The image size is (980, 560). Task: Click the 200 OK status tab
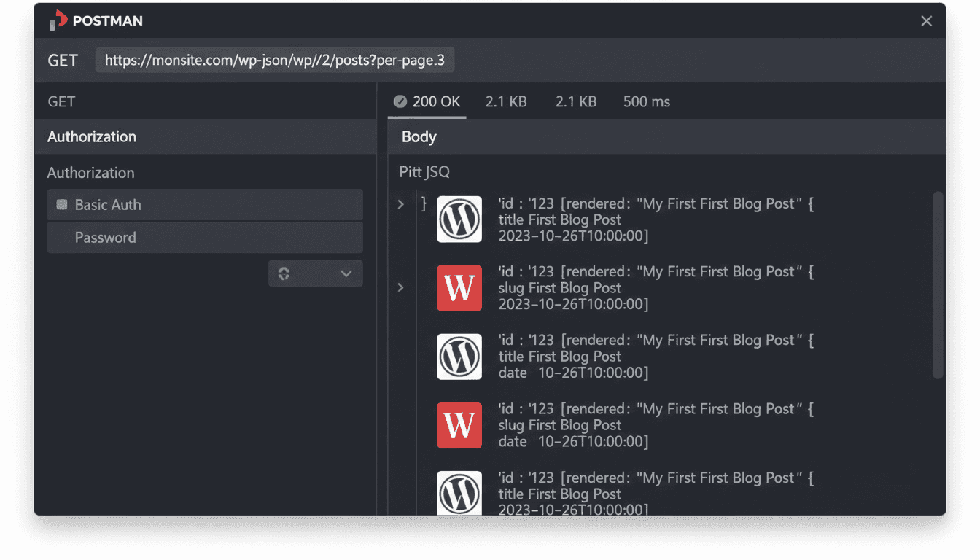(427, 102)
